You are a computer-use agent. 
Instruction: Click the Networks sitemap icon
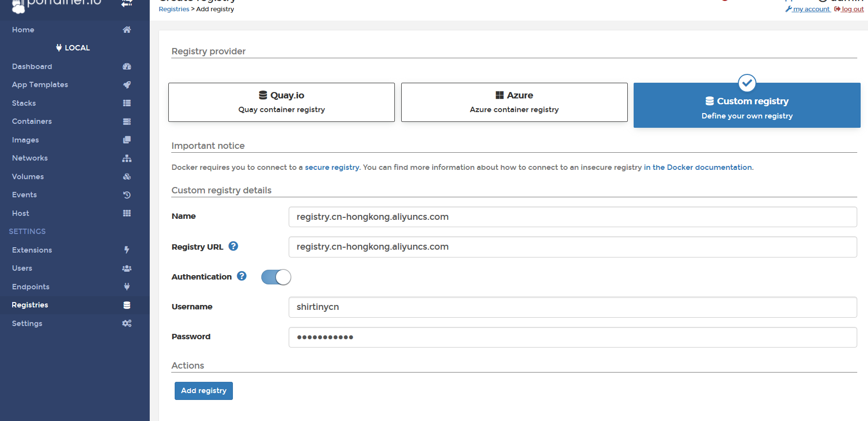coord(127,158)
